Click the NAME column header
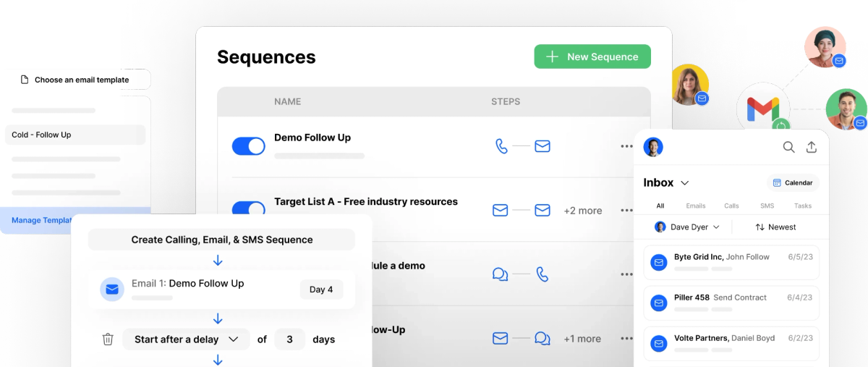 coord(287,101)
